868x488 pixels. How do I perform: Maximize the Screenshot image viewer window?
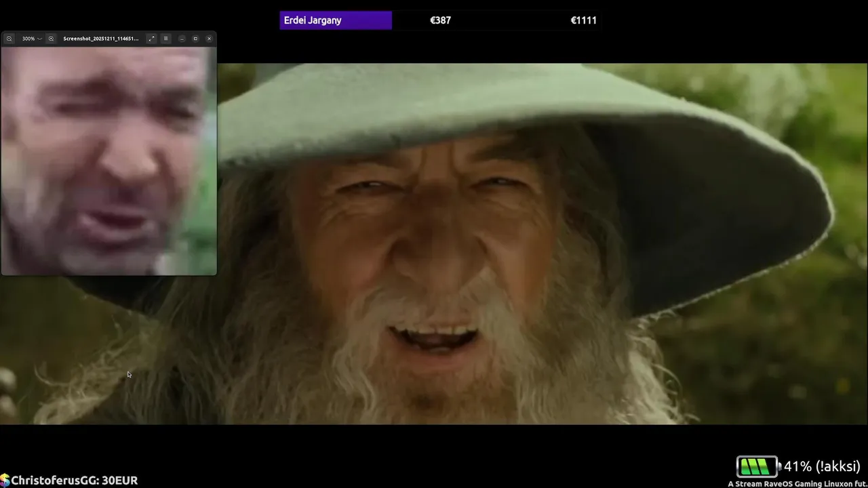(195, 39)
